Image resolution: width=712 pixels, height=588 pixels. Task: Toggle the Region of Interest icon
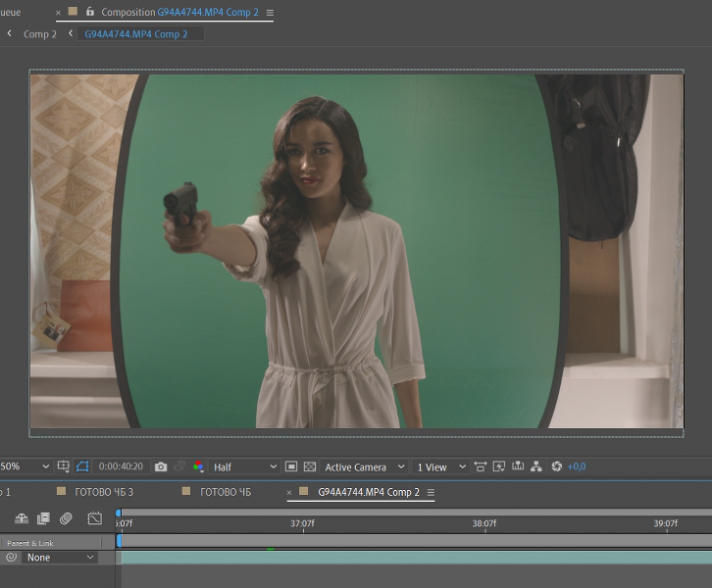point(291,466)
